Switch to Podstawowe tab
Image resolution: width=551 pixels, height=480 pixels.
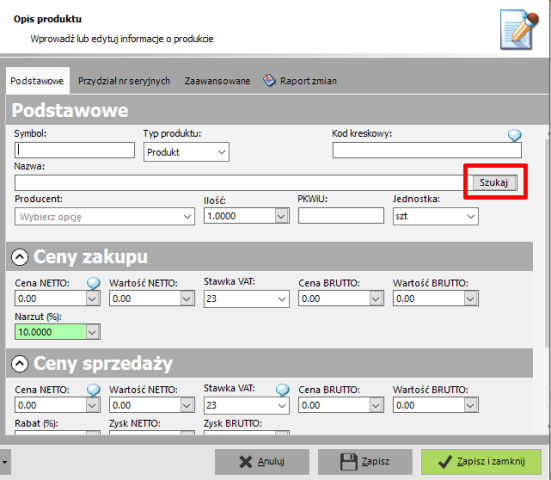click(37, 81)
